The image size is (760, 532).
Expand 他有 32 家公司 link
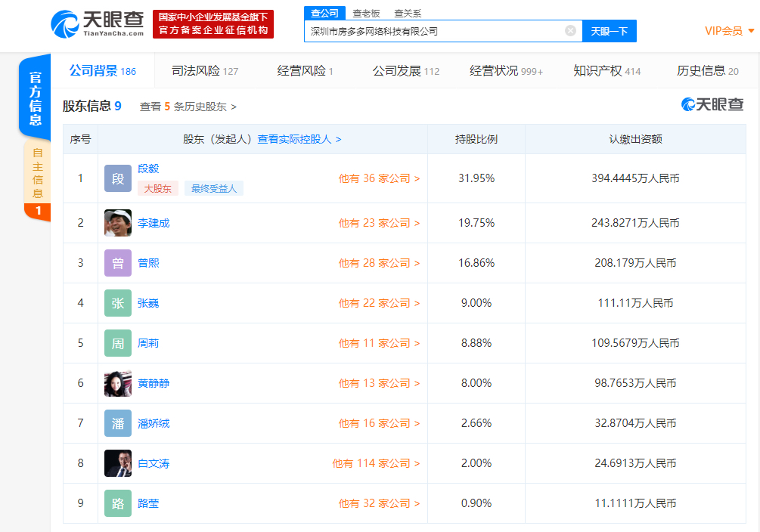pyautogui.click(x=379, y=503)
